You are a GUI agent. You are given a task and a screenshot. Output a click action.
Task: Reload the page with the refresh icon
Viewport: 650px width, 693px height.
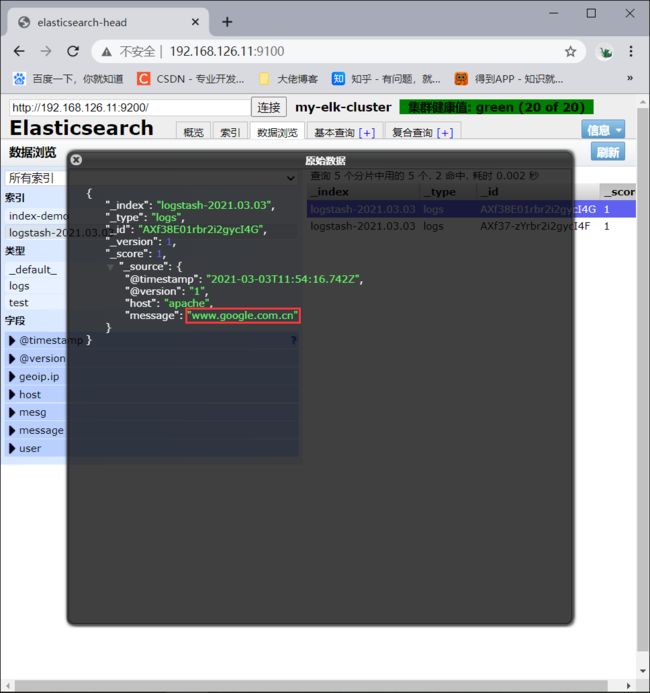(x=73, y=51)
